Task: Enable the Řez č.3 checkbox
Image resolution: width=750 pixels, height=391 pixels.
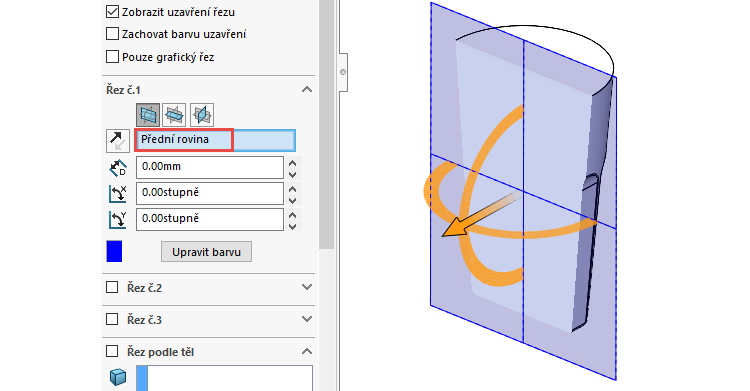Action: (112, 319)
